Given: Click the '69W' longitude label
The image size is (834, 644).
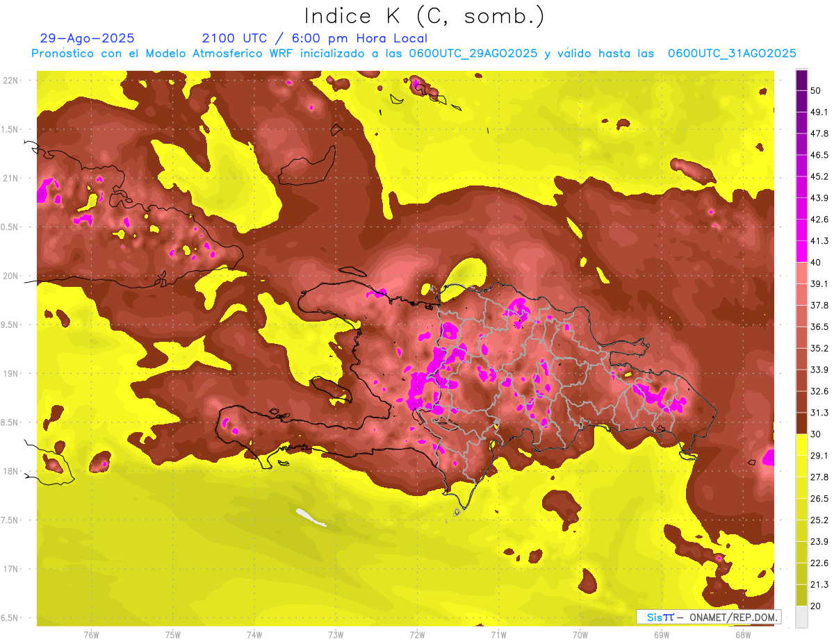Looking at the screenshot, I should pyautogui.click(x=662, y=635).
